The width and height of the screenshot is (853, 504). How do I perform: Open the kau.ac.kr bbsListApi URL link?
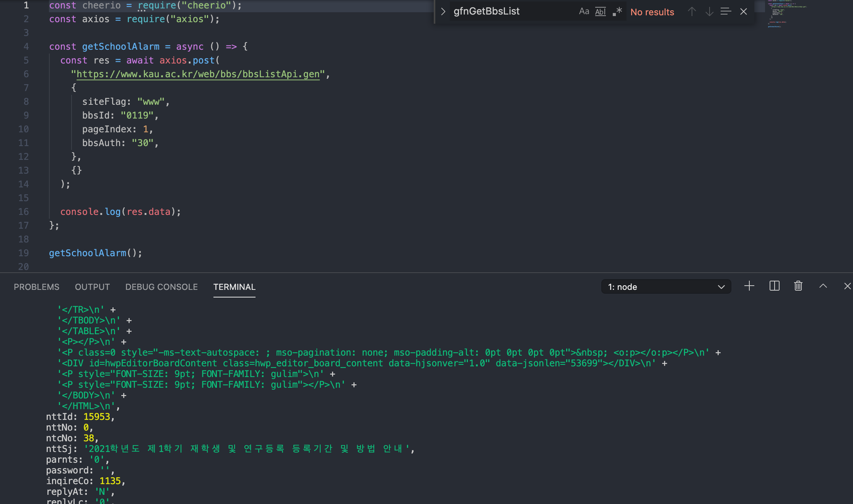(198, 74)
